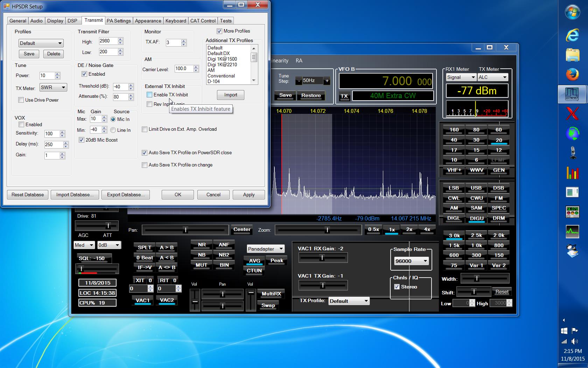Check Use Drive Power option
Screen dimensions: 588x368
coord(21,100)
